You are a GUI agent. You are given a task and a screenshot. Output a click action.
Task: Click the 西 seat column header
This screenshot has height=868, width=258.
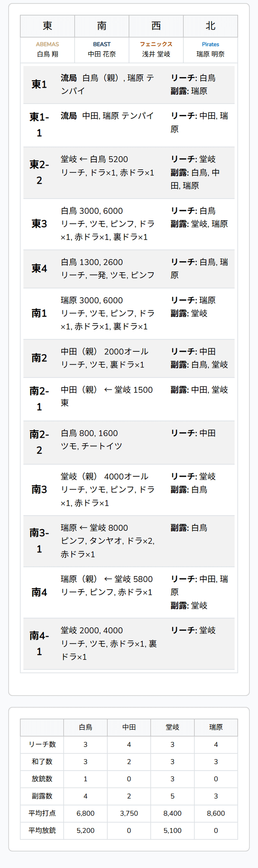[156, 26]
